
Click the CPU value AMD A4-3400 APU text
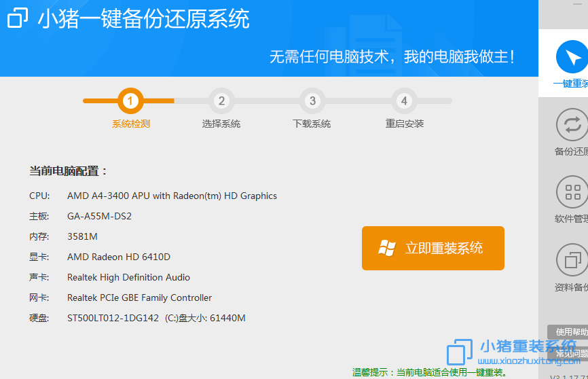point(172,196)
